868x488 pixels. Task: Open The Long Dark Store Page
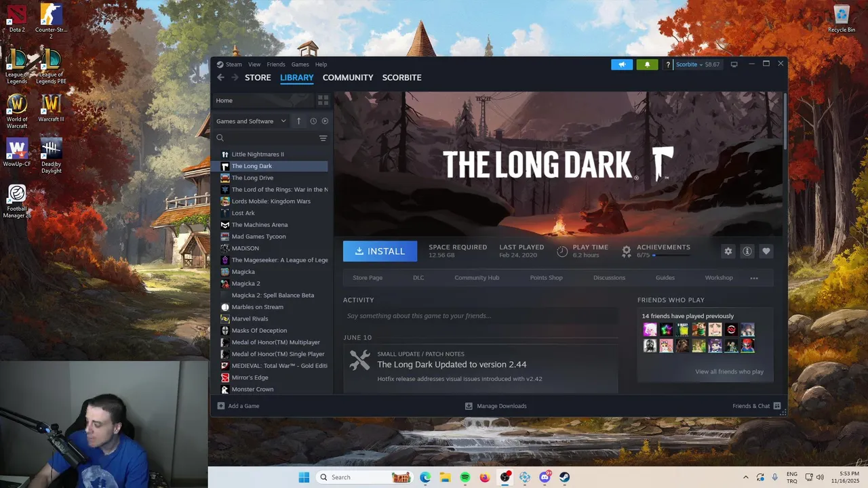[x=368, y=278]
